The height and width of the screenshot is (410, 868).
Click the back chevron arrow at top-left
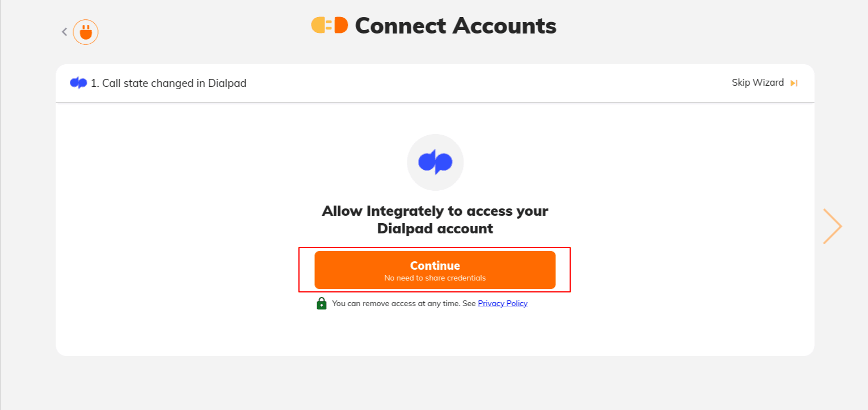[x=65, y=32]
